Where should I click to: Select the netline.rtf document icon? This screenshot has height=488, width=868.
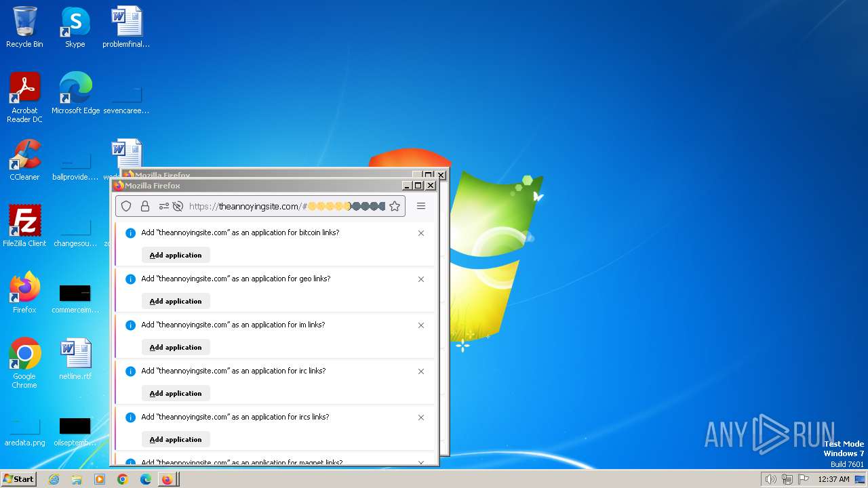click(x=75, y=359)
